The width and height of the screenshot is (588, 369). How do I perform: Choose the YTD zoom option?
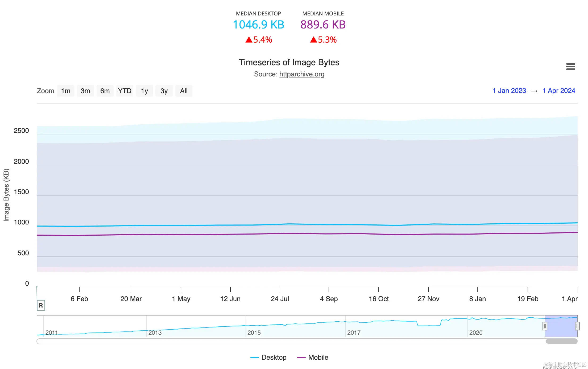[x=125, y=91]
